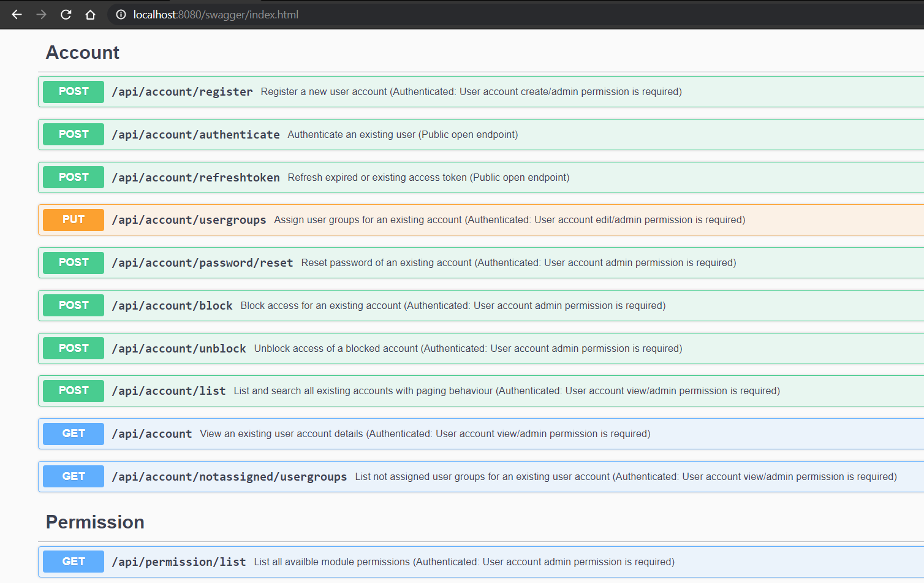Open the /api/account/list path link
Image resolution: width=924 pixels, height=583 pixels.
click(x=169, y=391)
